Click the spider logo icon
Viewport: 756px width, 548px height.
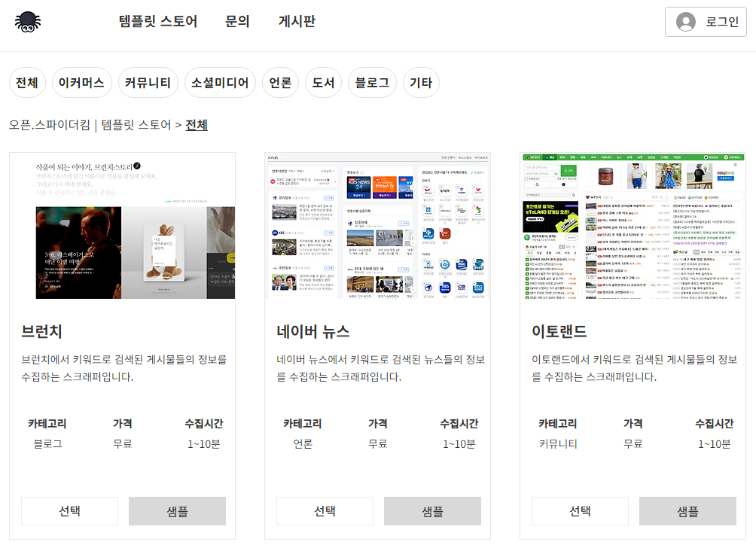click(28, 22)
